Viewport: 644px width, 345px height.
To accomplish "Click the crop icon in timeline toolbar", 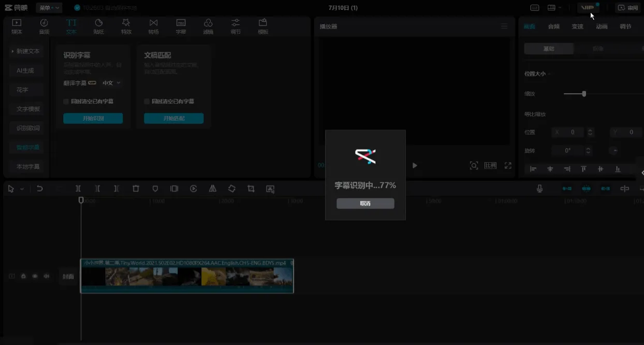I will tap(251, 189).
